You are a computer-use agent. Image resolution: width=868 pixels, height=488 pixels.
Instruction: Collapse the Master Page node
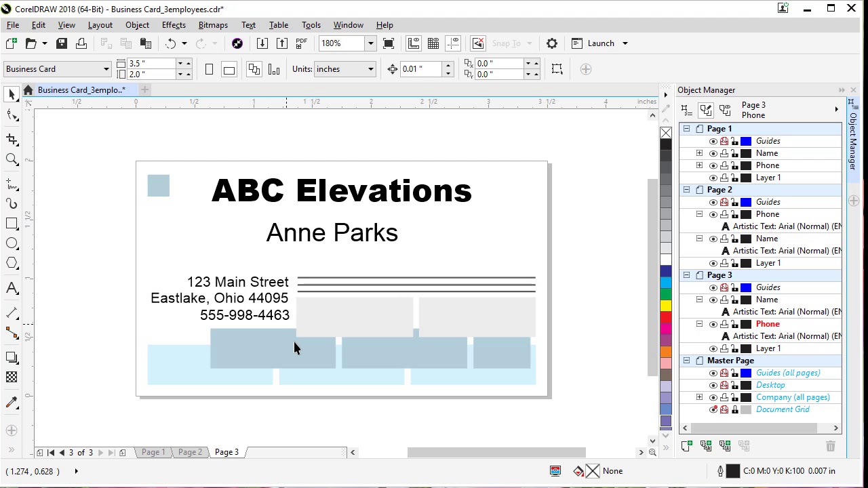[x=686, y=361]
